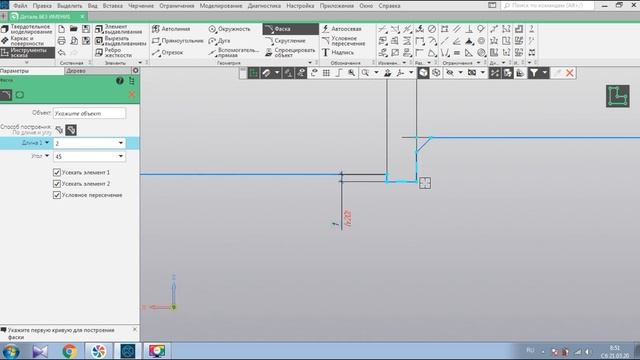This screenshot has height=360, width=640.
Task: Open Windows Start button
Action: click(x=11, y=351)
